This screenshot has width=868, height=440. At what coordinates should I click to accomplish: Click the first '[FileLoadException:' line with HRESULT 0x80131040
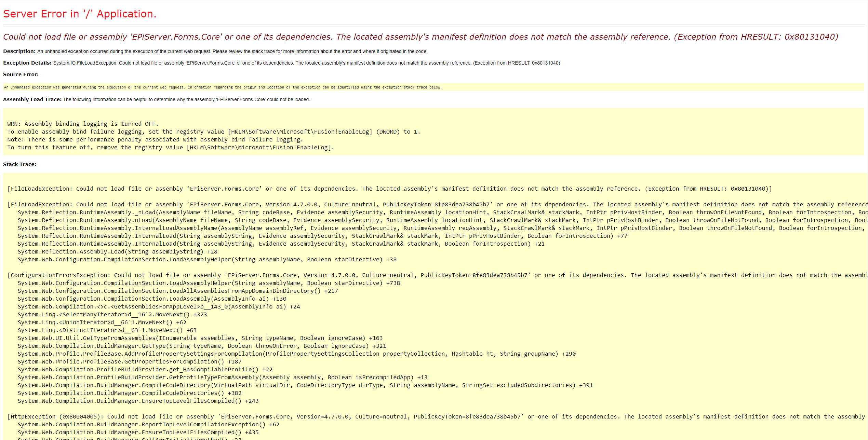click(389, 189)
